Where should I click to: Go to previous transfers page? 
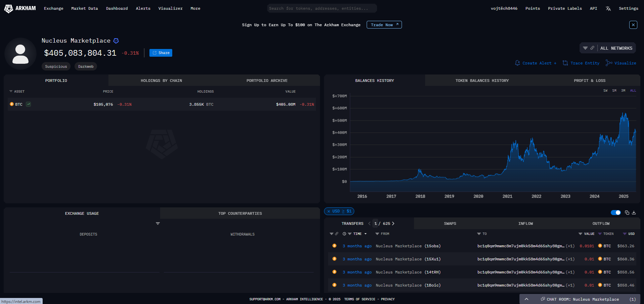click(369, 223)
